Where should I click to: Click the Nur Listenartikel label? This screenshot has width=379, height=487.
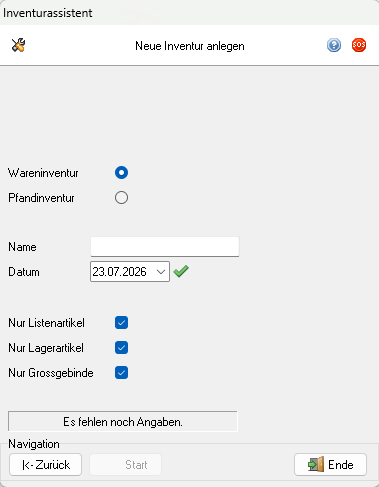click(46, 323)
